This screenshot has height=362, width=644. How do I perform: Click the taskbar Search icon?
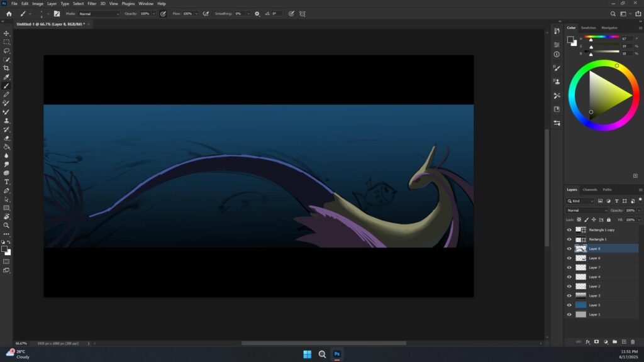tap(322, 354)
